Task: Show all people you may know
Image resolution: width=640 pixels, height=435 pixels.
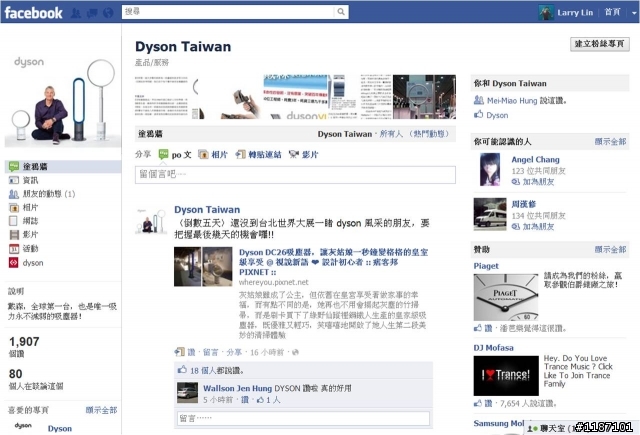Action: tap(610, 142)
